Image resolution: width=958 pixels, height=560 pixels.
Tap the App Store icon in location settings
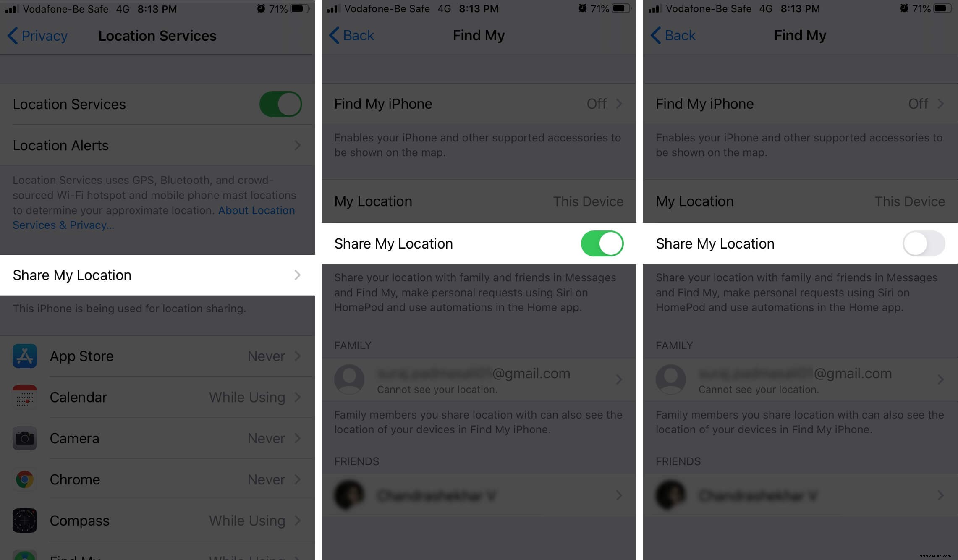tap(25, 355)
